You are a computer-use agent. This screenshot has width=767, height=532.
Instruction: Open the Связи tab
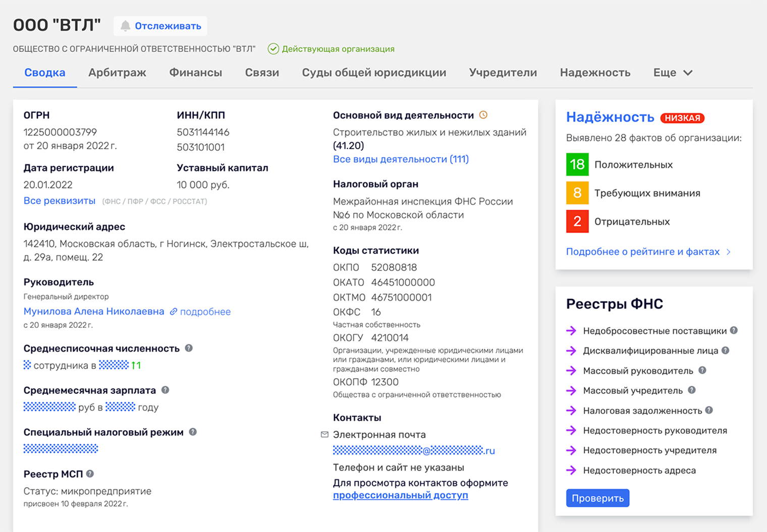pos(262,73)
